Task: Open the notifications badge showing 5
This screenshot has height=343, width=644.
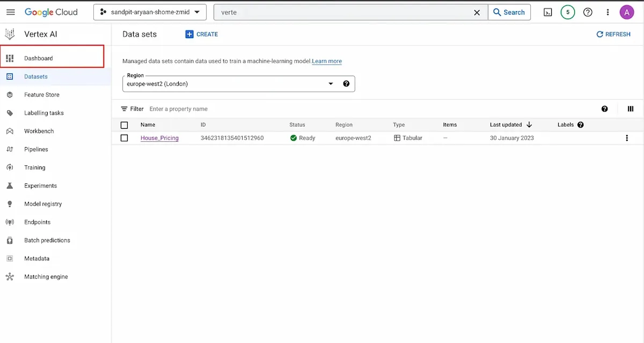Action: [x=568, y=12]
